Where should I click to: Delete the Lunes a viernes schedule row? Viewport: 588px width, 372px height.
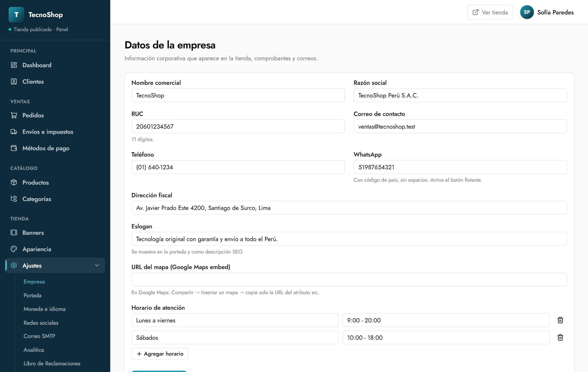pos(560,320)
